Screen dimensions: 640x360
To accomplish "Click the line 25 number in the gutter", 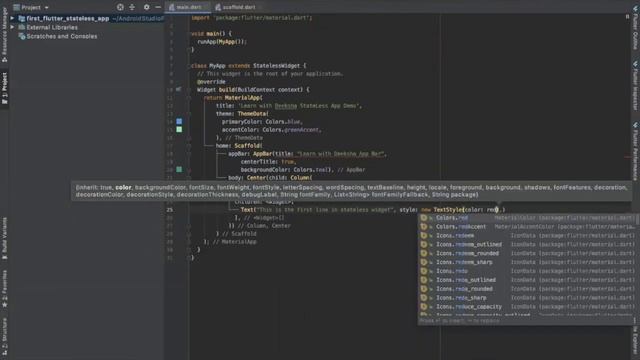I will click(169, 210).
